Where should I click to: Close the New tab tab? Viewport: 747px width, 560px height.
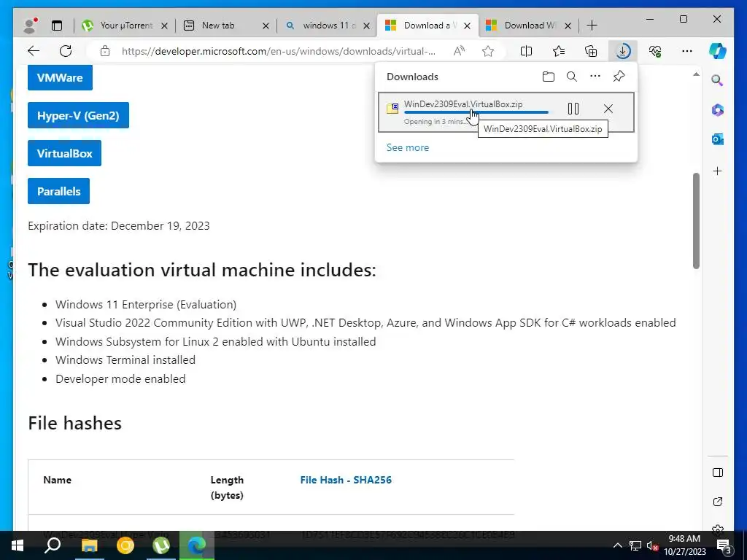point(266,26)
